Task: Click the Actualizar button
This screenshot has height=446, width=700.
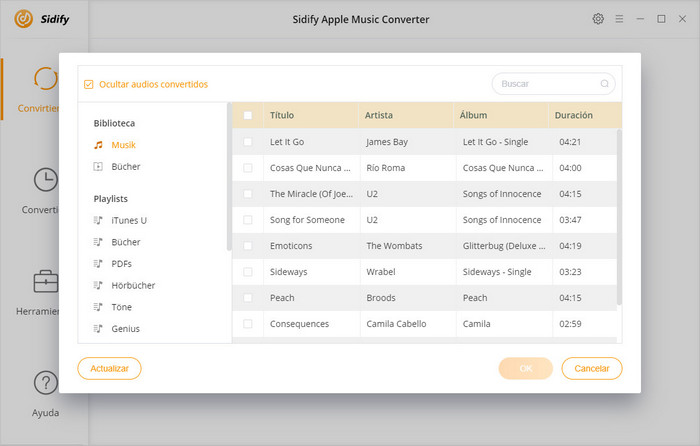Action: 109,368
